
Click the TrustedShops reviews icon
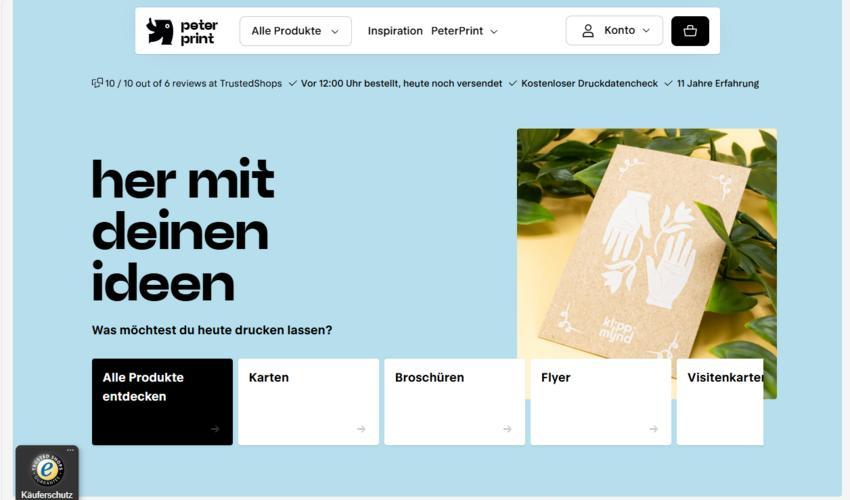click(97, 83)
